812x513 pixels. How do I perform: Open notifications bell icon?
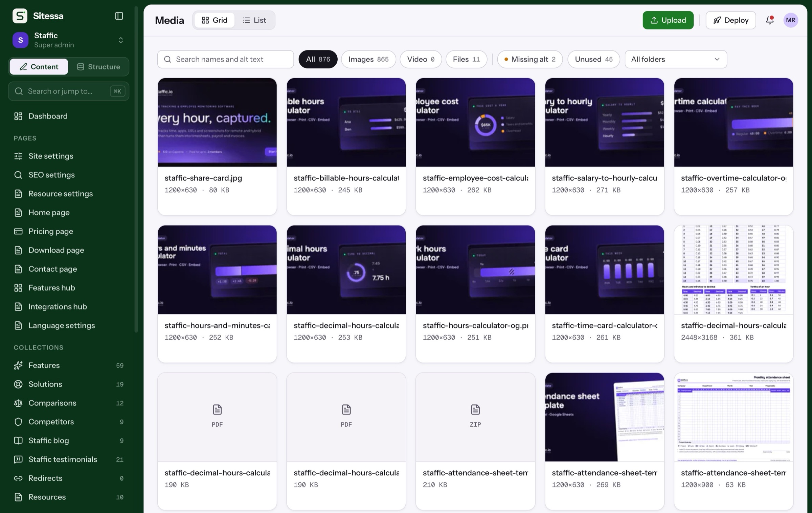click(770, 20)
